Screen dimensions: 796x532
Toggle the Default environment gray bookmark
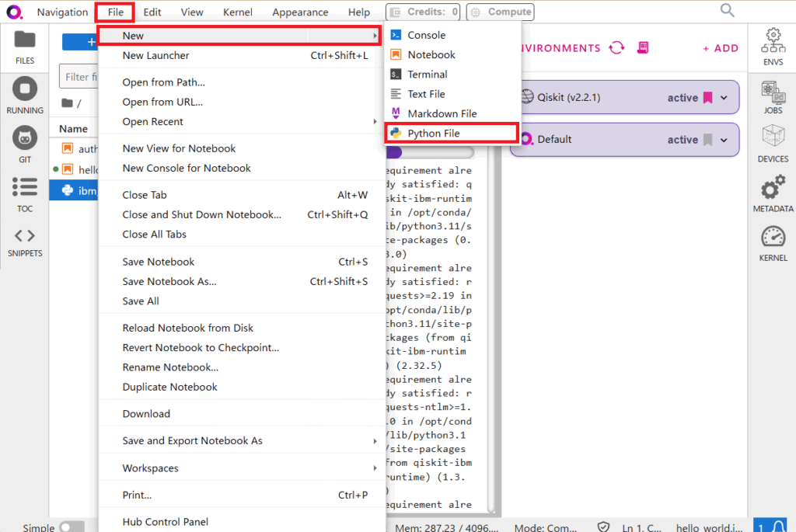coord(707,140)
